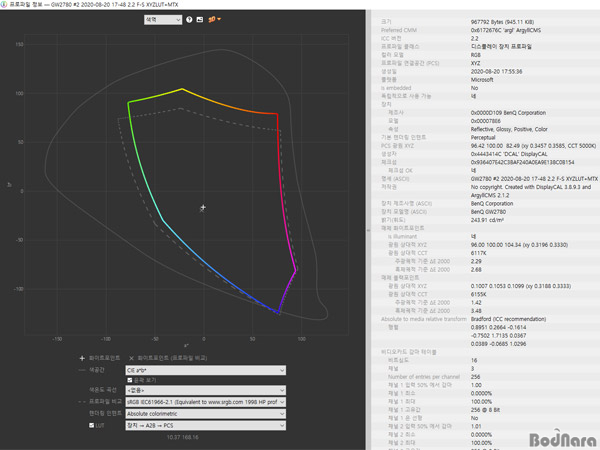Image resolution: width=600 pixels, height=450 pixels.
Task: Click the splitter between graph and info panel
Action: pyautogui.click(x=368, y=230)
